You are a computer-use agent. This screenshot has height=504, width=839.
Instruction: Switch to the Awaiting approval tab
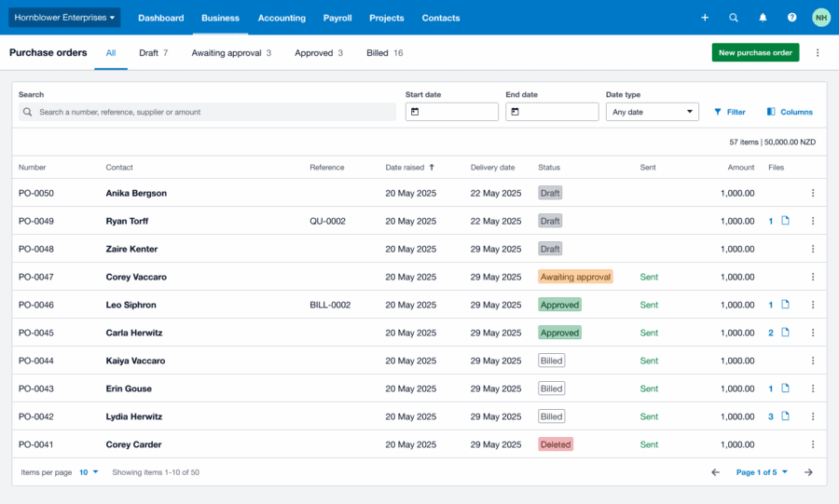tap(231, 53)
